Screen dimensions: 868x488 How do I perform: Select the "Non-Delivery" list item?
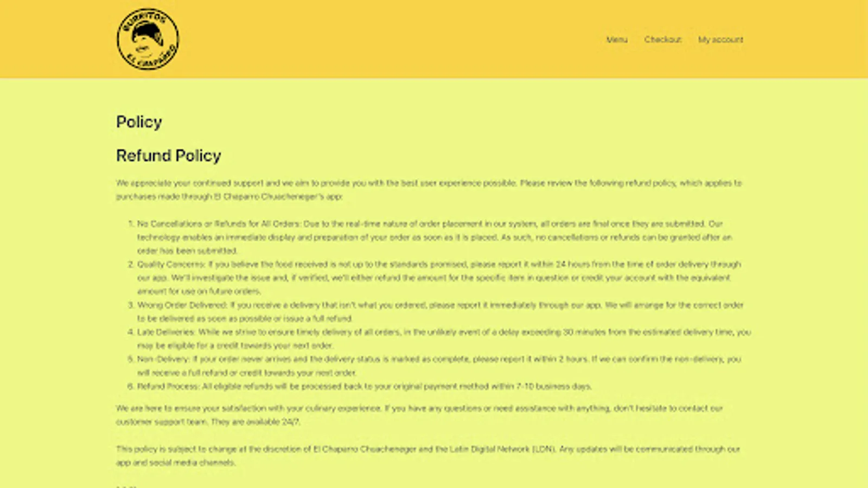coord(439,366)
